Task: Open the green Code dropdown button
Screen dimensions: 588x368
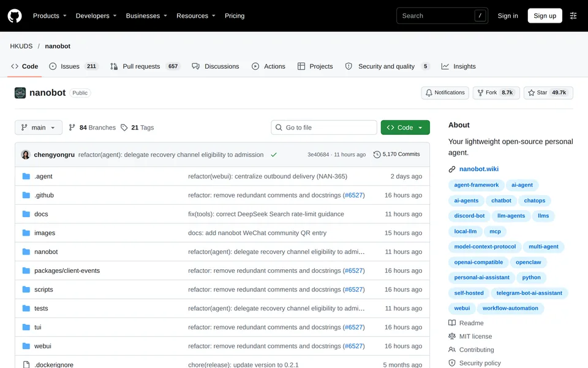Action: point(405,128)
